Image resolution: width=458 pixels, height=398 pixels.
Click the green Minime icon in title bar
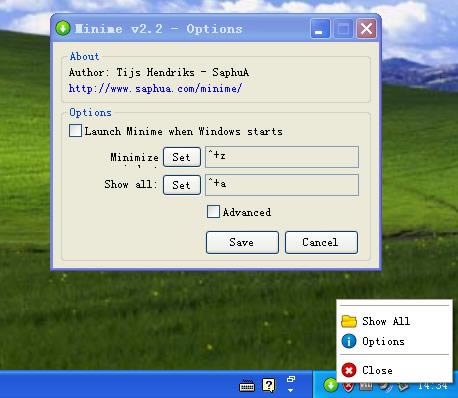click(63, 28)
